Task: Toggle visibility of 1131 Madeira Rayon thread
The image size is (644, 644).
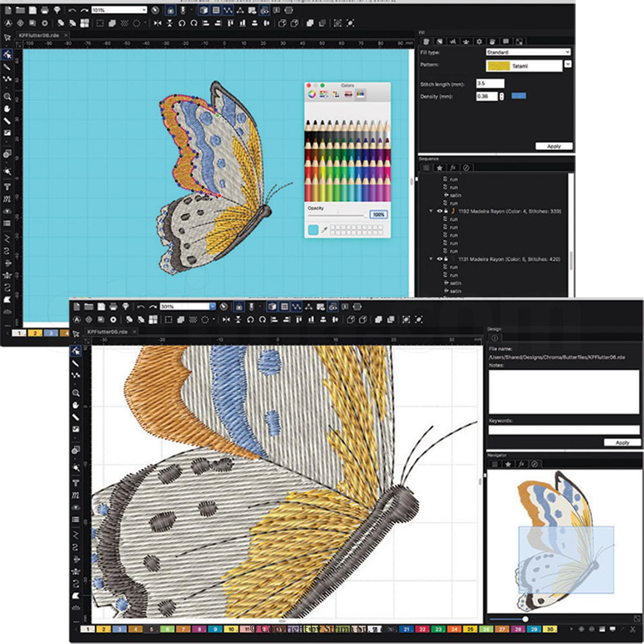Action: pyautogui.click(x=439, y=259)
